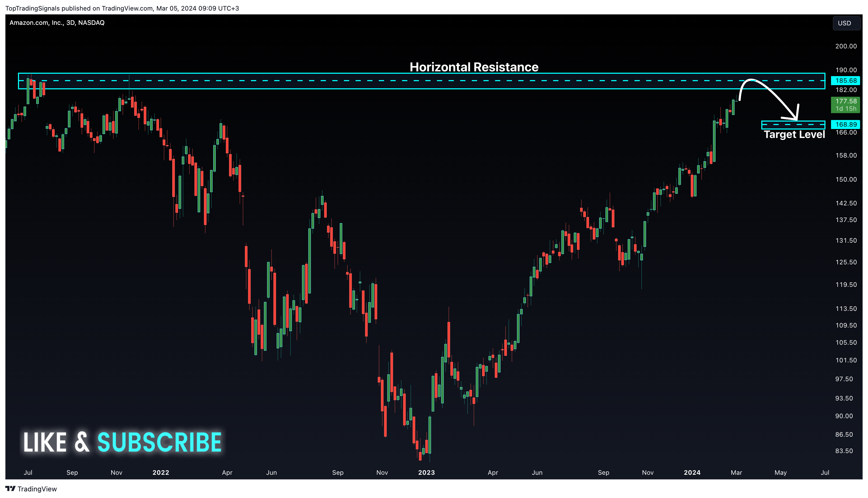The height and width of the screenshot is (498, 868).
Task: Click the TradingView logo at the bottom left
Action: pos(31,489)
